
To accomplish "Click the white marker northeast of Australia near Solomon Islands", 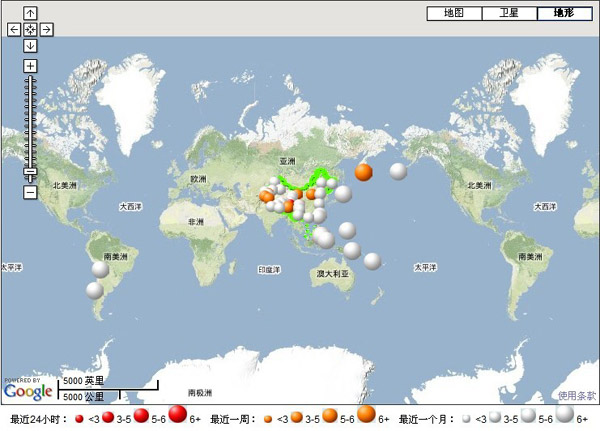I will tap(372, 261).
